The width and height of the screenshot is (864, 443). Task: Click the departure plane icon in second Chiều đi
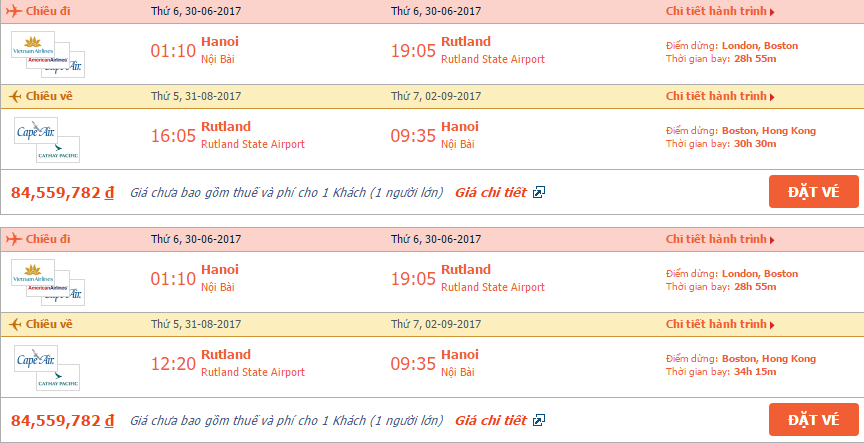click(14, 239)
